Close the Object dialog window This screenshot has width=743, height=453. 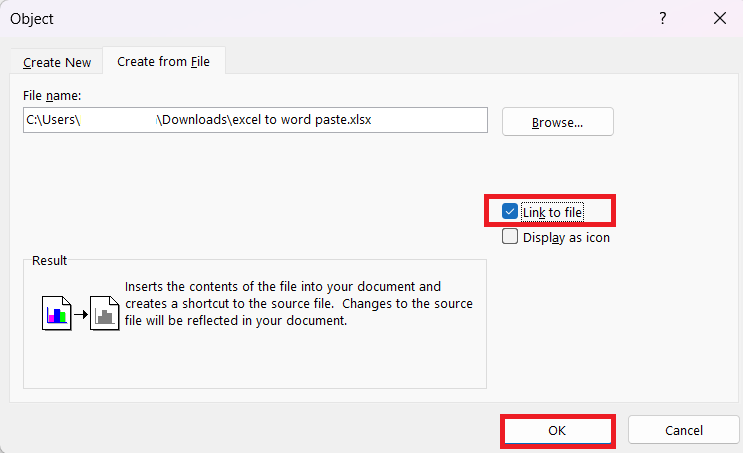tap(720, 18)
